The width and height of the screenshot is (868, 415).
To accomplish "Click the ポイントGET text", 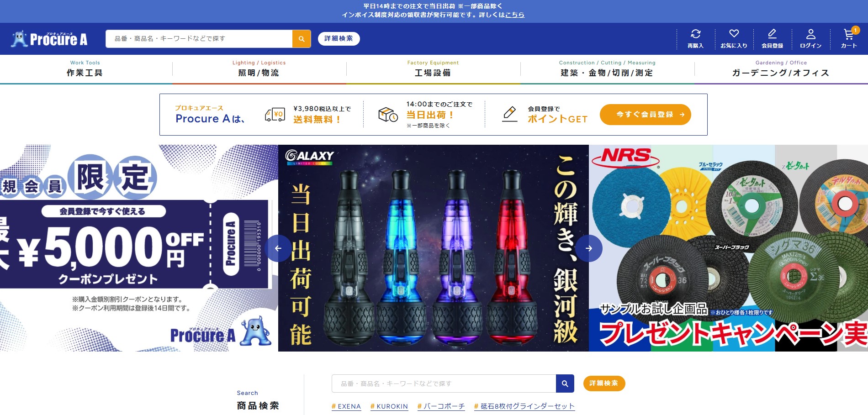I will pyautogui.click(x=558, y=119).
